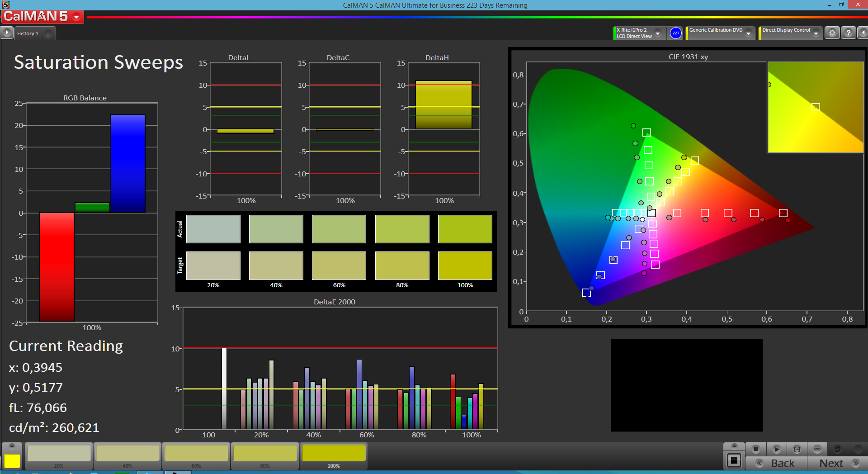868x474 pixels.
Task: Click the history playback arrow icon
Action: [x=7, y=33]
